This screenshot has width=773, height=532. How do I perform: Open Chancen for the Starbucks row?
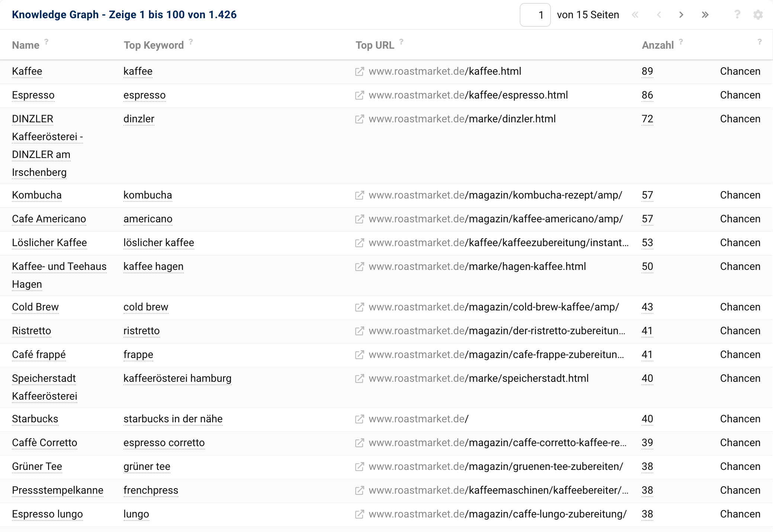click(x=740, y=419)
